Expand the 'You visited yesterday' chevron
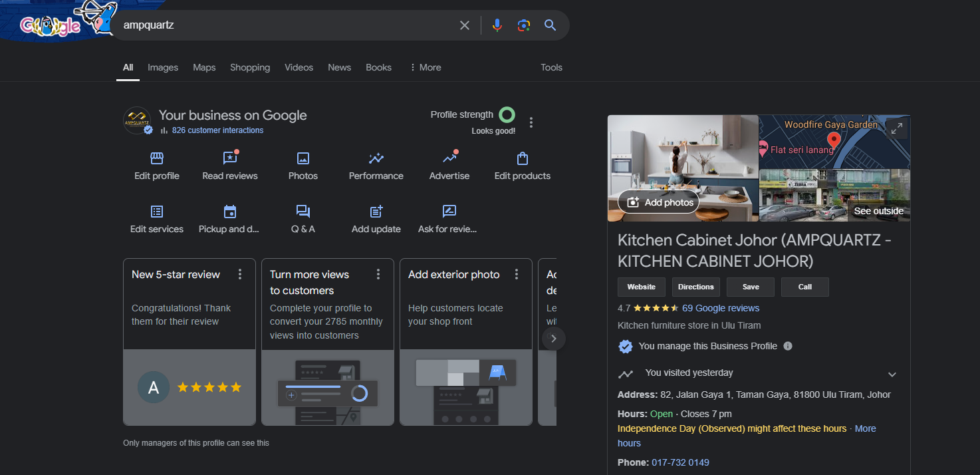The width and height of the screenshot is (980, 475). [892, 375]
